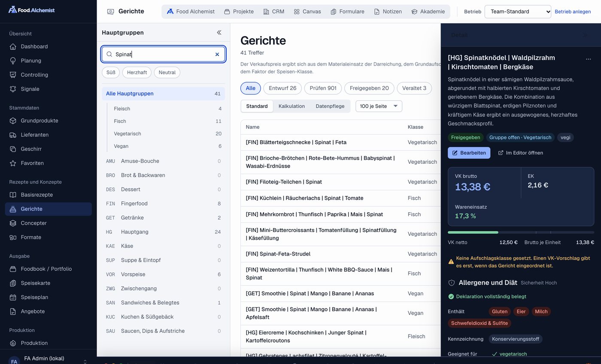Click the Geschirr icon in sidebar

(13, 149)
